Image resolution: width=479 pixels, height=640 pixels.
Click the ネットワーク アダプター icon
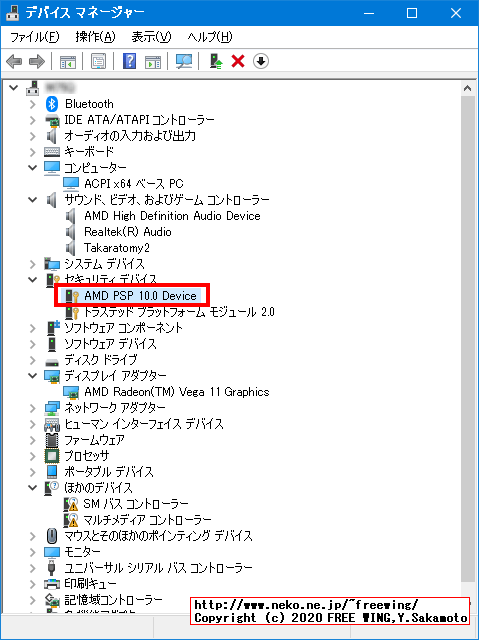pos(52,408)
